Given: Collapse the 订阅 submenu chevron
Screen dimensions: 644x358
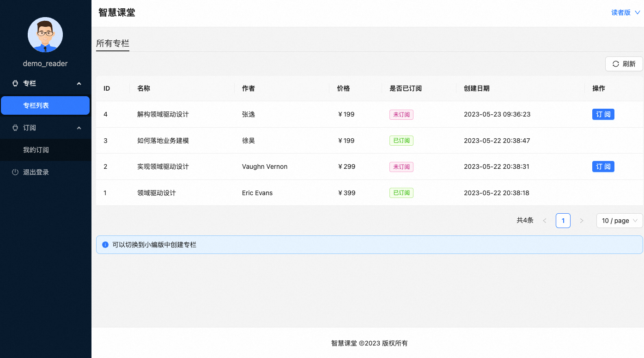Looking at the screenshot, I should tap(79, 128).
